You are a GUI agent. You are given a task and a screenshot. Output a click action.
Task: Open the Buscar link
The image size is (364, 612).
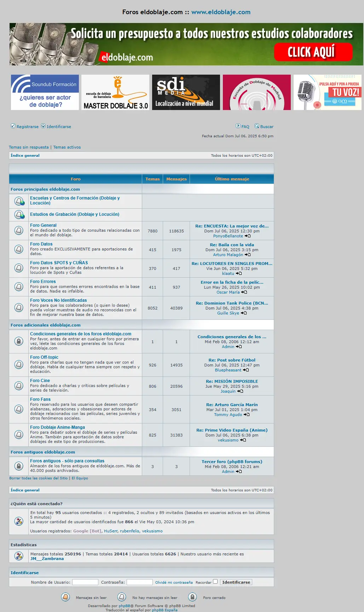click(267, 127)
